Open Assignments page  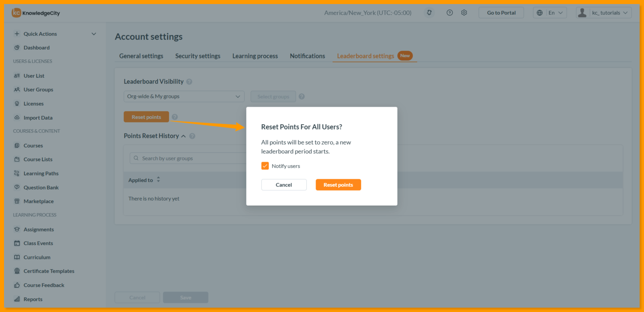pyautogui.click(x=39, y=229)
